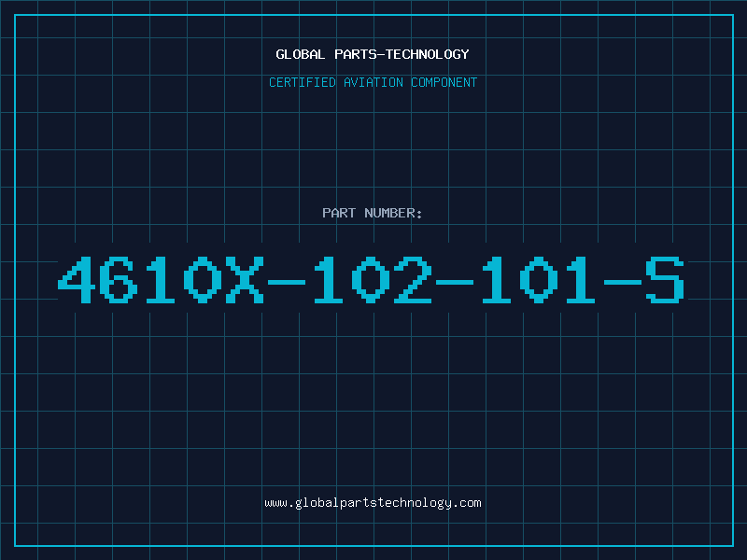Click the GLOBAL PARTS-TECHNOLOGY heading
Screen dimensions: 747x560
(x=373, y=54)
